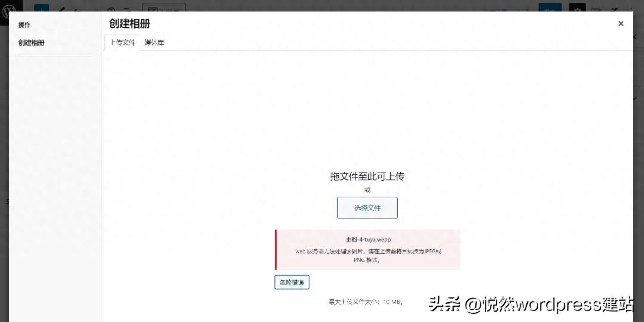This screenshot has height=322, width=644.
Task: Click the WordPress logo in top-left corner
Action: 7,9
